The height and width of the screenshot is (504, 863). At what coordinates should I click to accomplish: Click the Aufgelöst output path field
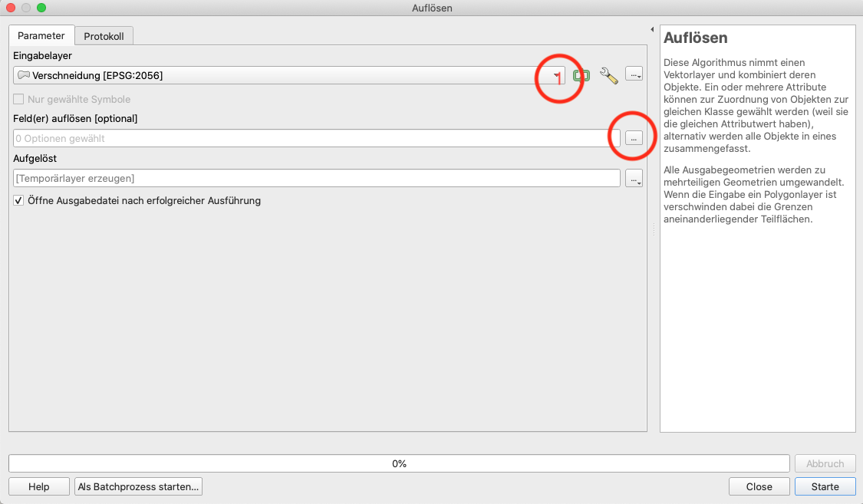tap(316, 178)
